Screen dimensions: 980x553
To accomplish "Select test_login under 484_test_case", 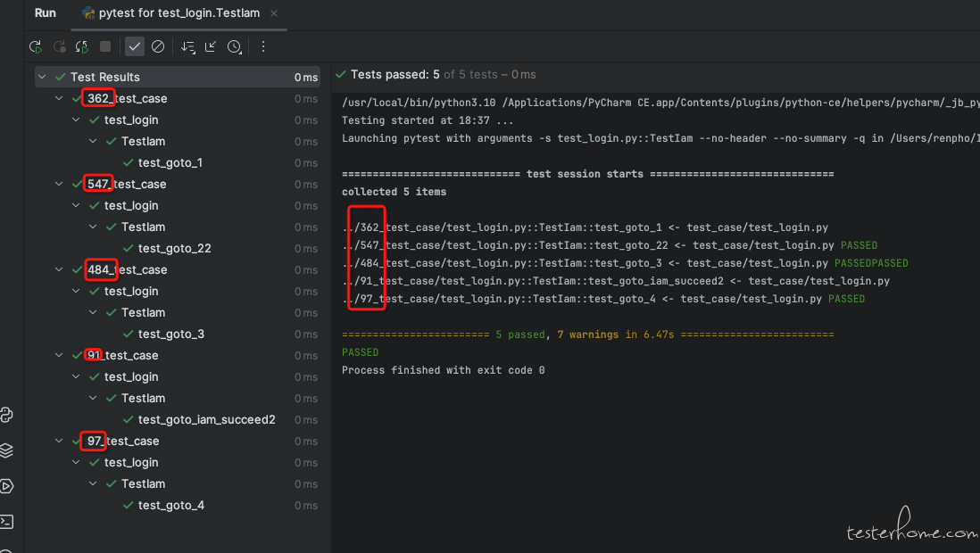I will click(x=131, y=291).
